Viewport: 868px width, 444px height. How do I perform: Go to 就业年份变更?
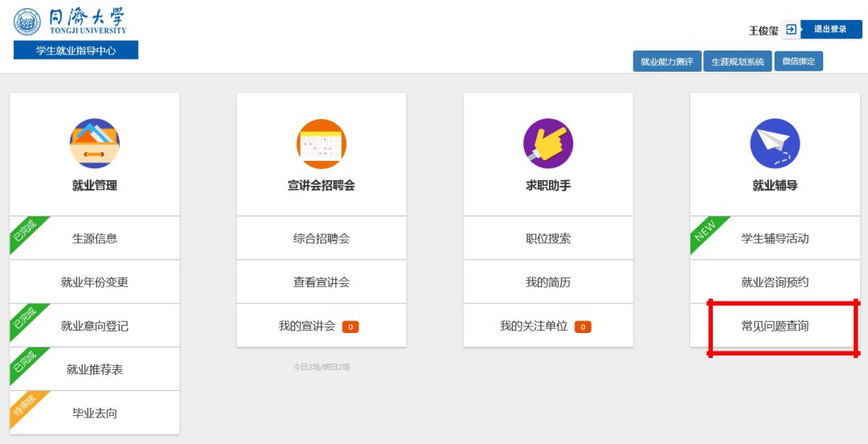pos(95,282)
